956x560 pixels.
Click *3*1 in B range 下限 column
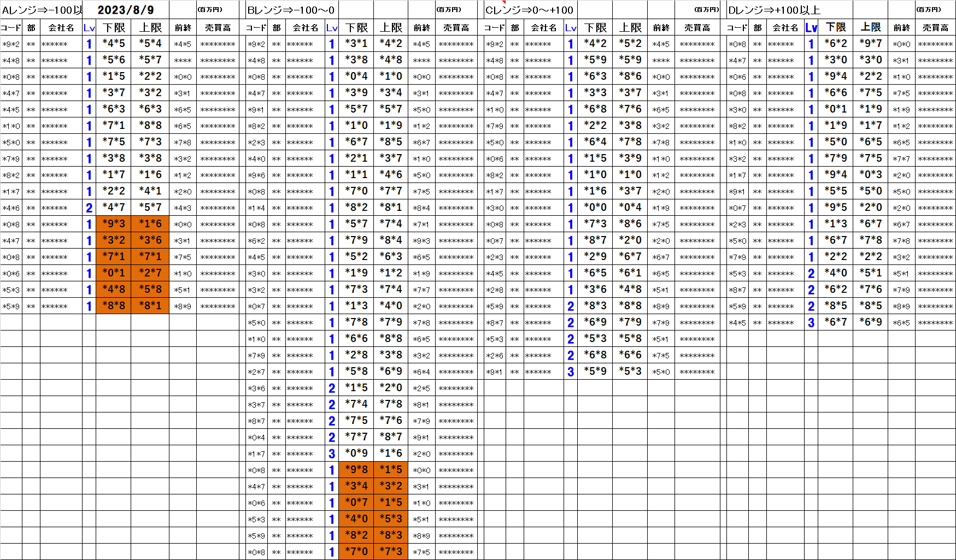pyautogui.click(x=356, y=44)
